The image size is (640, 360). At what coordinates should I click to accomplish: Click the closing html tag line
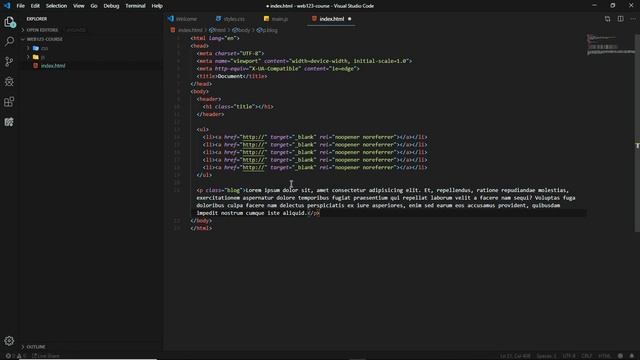pyautogui.click(x=201, y=228)
